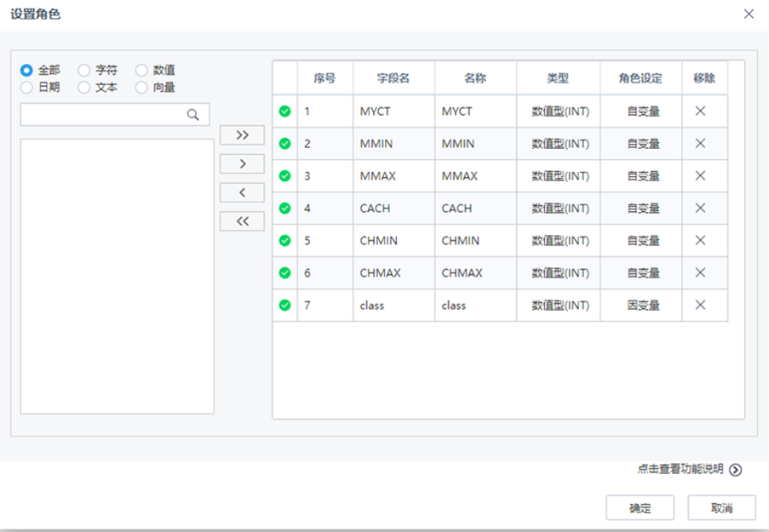
Task: Click the single right arrow transfer button
Action: [x=242, y=163]
